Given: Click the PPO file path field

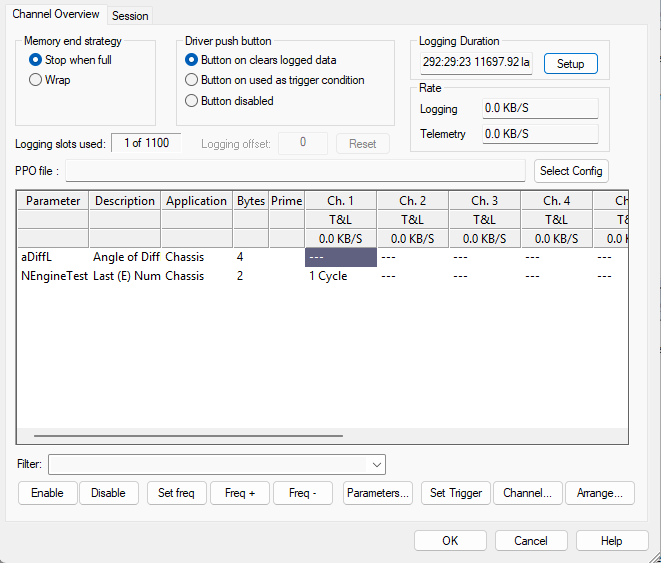Looking at the screenshot, I should 295,171.
